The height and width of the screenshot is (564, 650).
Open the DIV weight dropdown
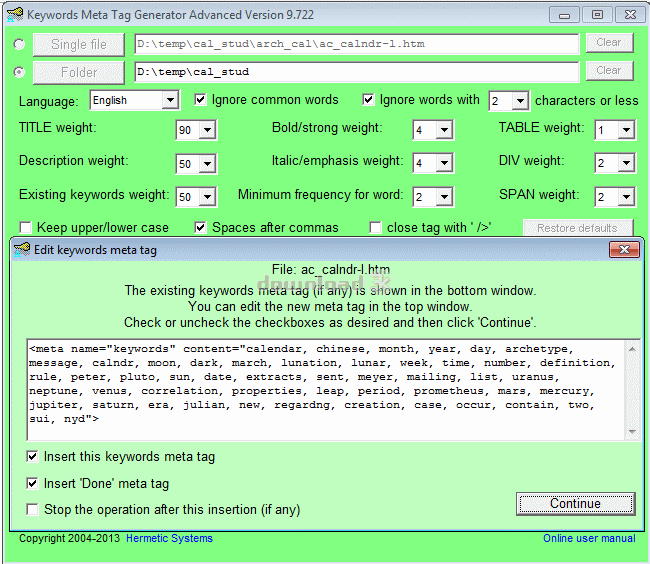[x=626, y=163]
